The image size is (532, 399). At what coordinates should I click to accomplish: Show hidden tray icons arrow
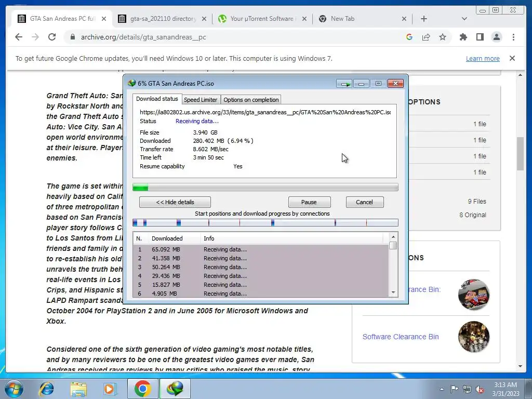tap(442, 389)
